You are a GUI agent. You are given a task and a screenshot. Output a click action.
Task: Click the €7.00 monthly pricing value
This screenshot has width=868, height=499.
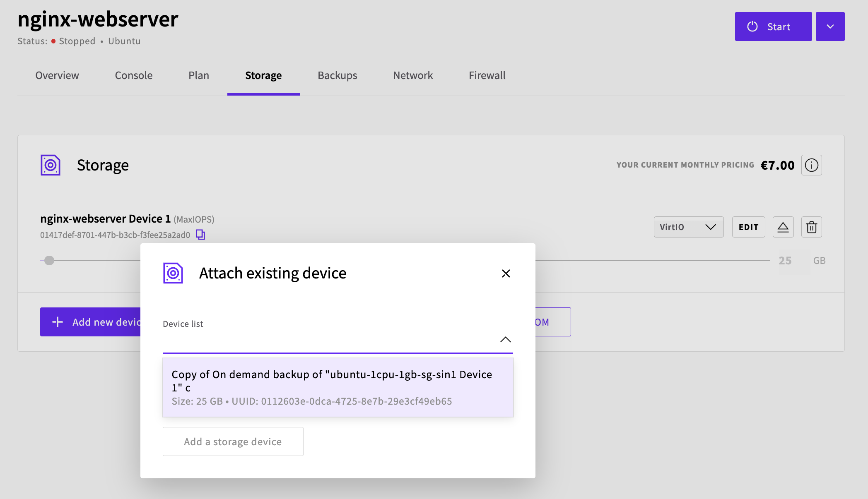click(x=777, y=165)
